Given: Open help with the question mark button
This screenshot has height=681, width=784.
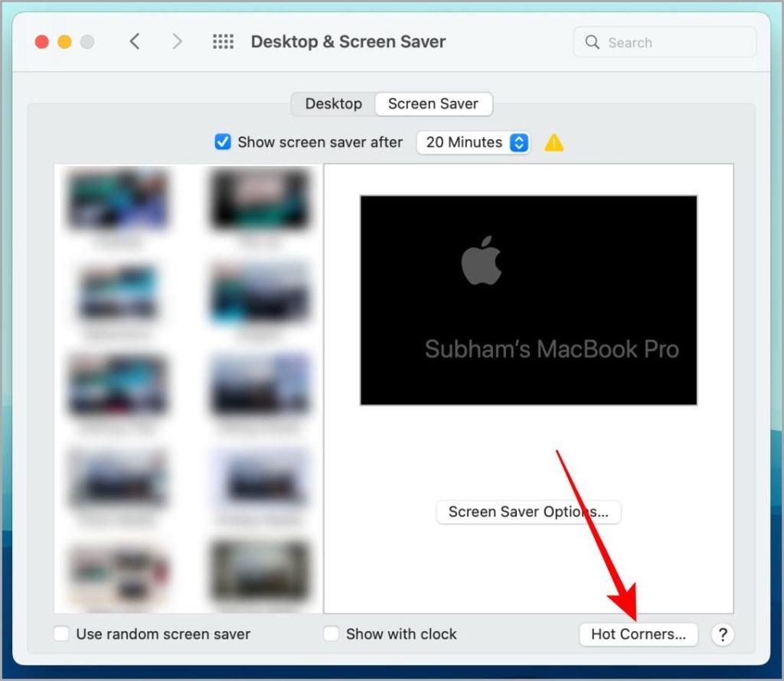Looking at the screenshot, I should click(723, 634).
